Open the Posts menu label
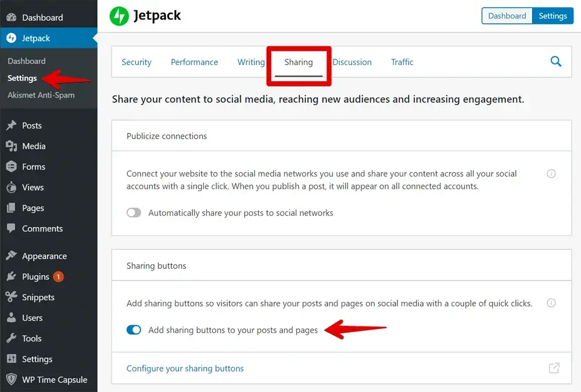The width and height of the screenshot is (581, 392). tap(32, 125)
